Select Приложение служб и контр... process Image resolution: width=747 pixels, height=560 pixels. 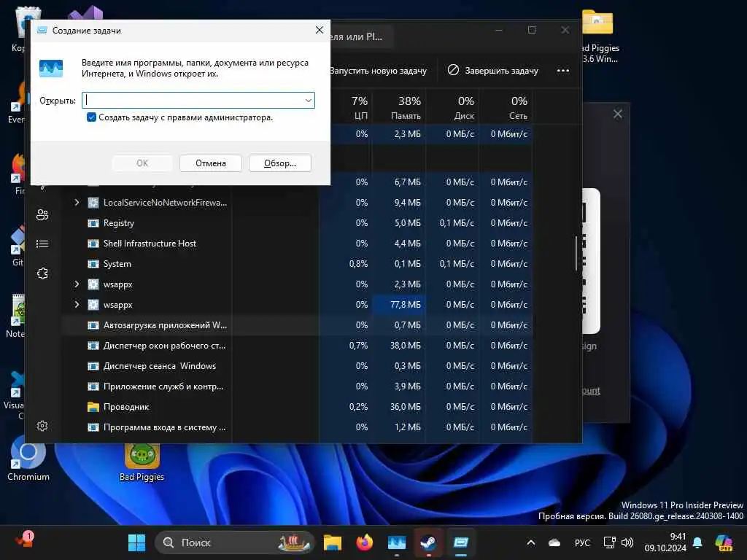point(298,386)
